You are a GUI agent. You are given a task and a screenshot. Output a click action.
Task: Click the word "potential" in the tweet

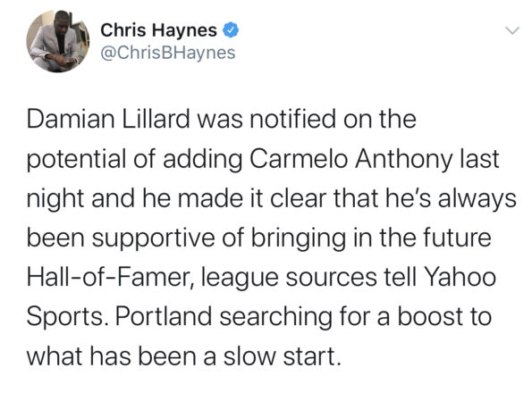pos(76,159)
